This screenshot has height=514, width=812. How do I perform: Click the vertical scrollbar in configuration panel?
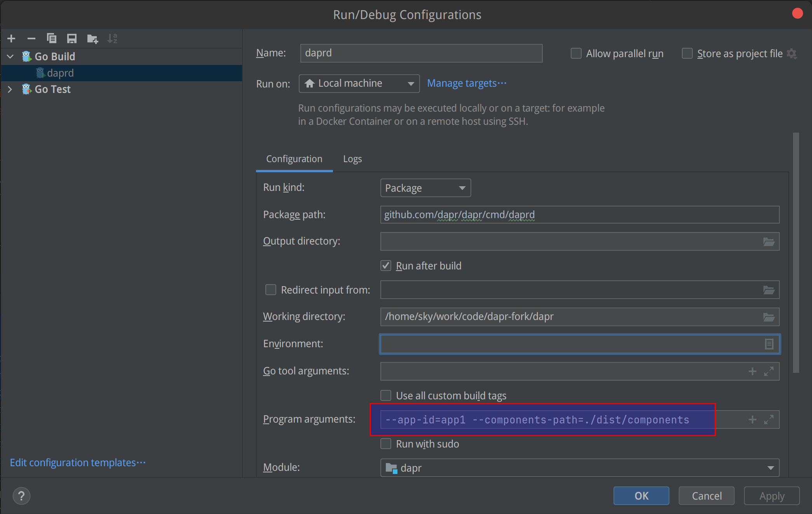796,253
